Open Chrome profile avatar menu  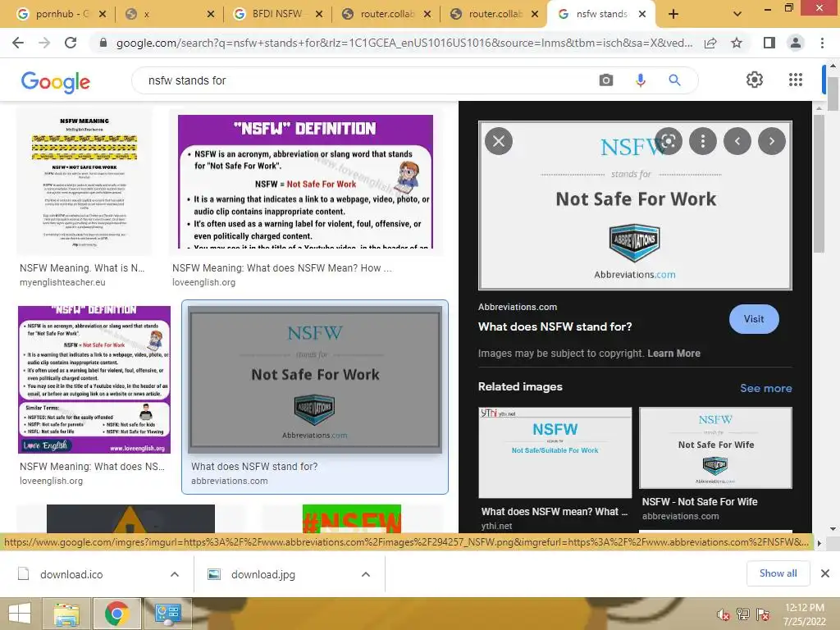click(x=796, y=43)
